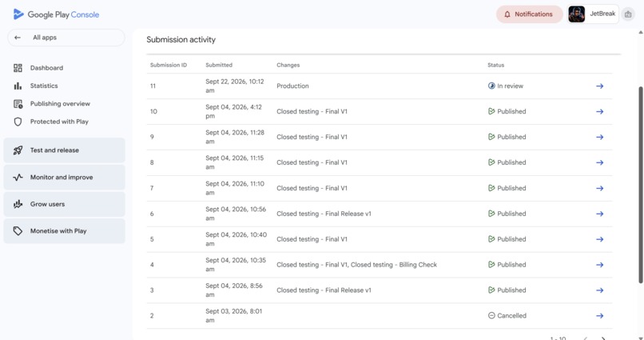Screen dimensions: 644x340
Task: Click the Changes column header
Action: (288, 65)
